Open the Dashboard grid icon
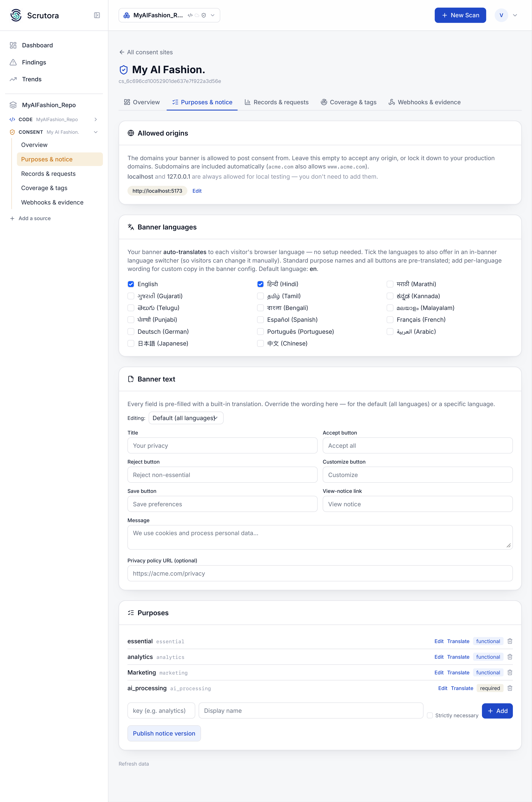 click(13, 46)
